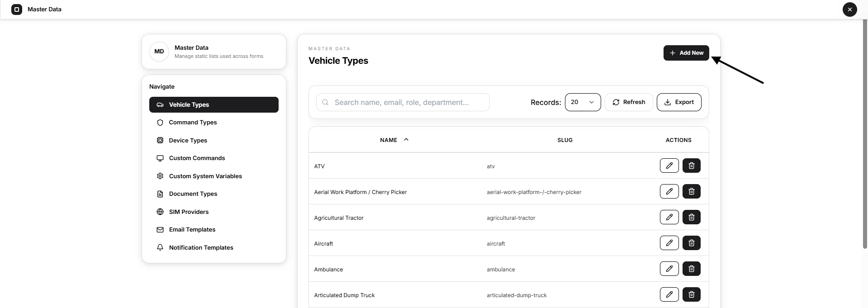Delete the Aircraft row
Viewport: 868px width, 308px height.
[692, 243]
